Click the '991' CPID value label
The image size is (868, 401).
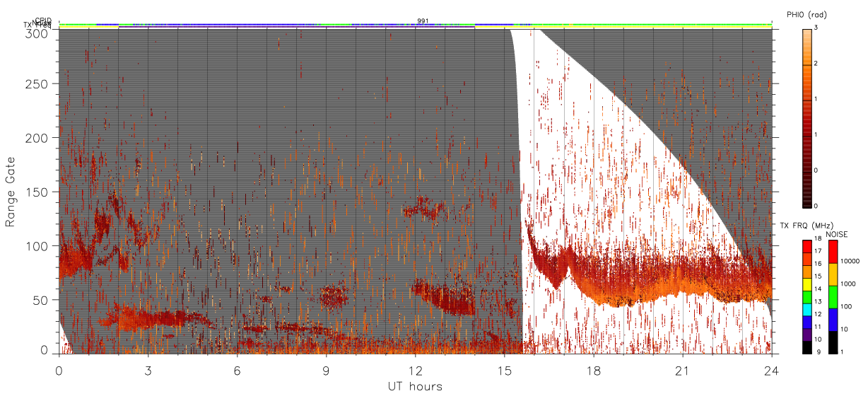[422, 21]
